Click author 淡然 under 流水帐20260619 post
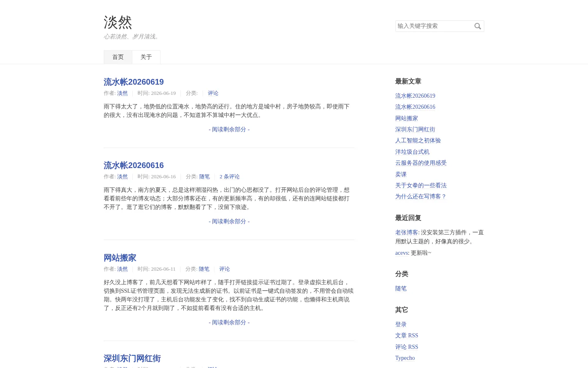 [122, 93]
